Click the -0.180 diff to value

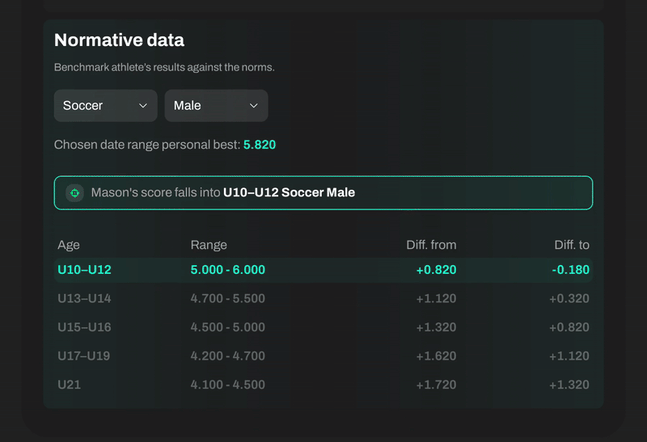tap(570, 270)
